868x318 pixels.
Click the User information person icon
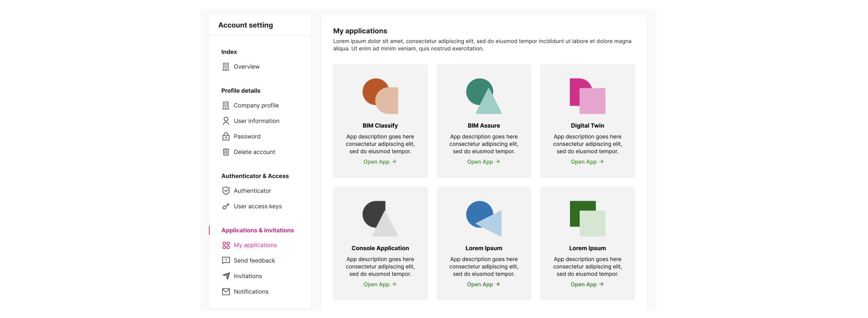pos(226,121)
